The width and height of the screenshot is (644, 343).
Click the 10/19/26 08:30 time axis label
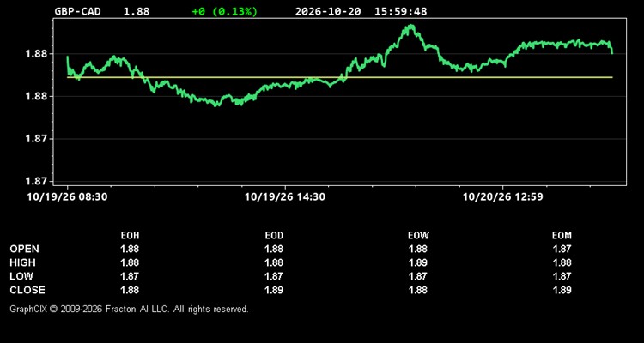pos(67,197)
